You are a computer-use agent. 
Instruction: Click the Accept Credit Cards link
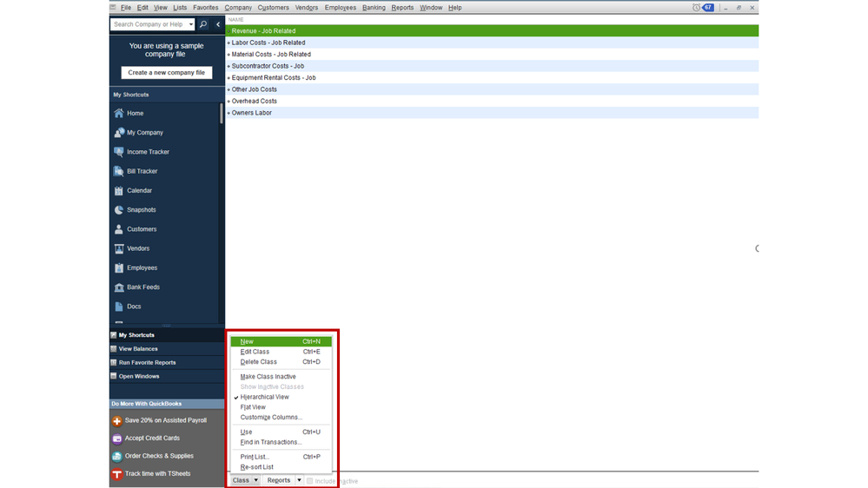click(x=152, y=439)
